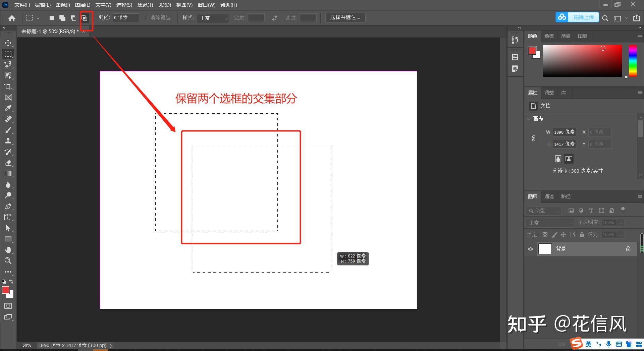Select the Lasso tool in toolbar

[x=8, y=64]
